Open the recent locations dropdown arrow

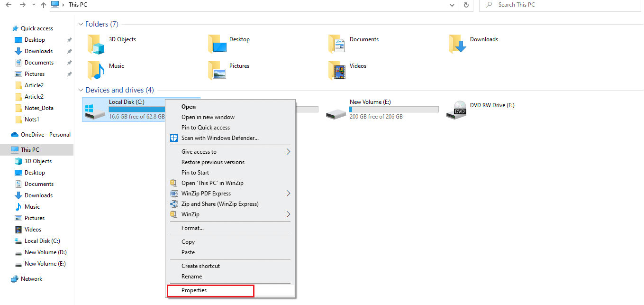point(33,5)
